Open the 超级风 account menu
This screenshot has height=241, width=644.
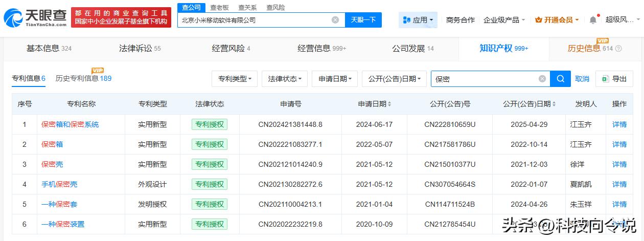tap(623, 20)
